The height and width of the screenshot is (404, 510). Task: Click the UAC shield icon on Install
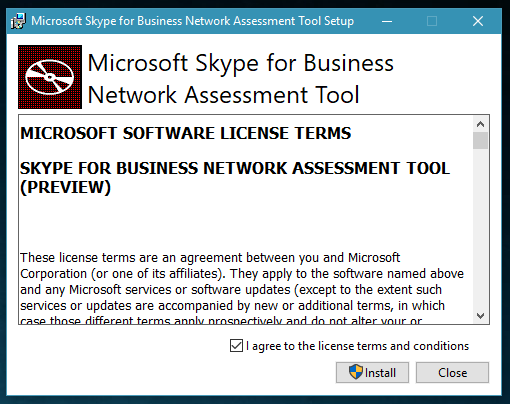[x=356, y=372]
